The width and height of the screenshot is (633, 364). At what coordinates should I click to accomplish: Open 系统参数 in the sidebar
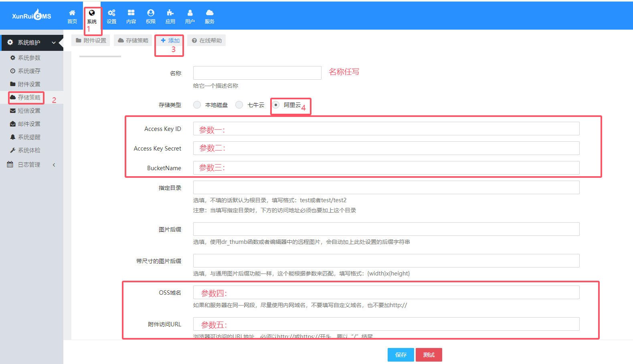[x=29, y=58]
